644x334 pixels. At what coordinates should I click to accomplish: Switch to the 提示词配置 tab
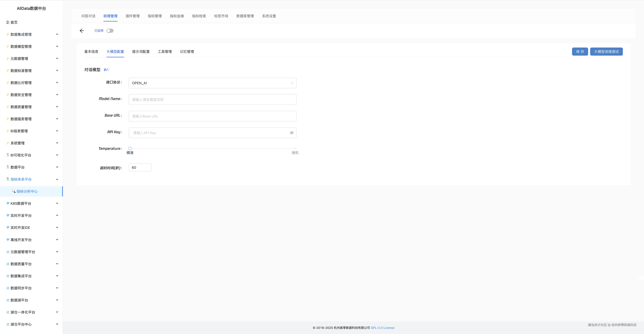[x=141, y=52]
